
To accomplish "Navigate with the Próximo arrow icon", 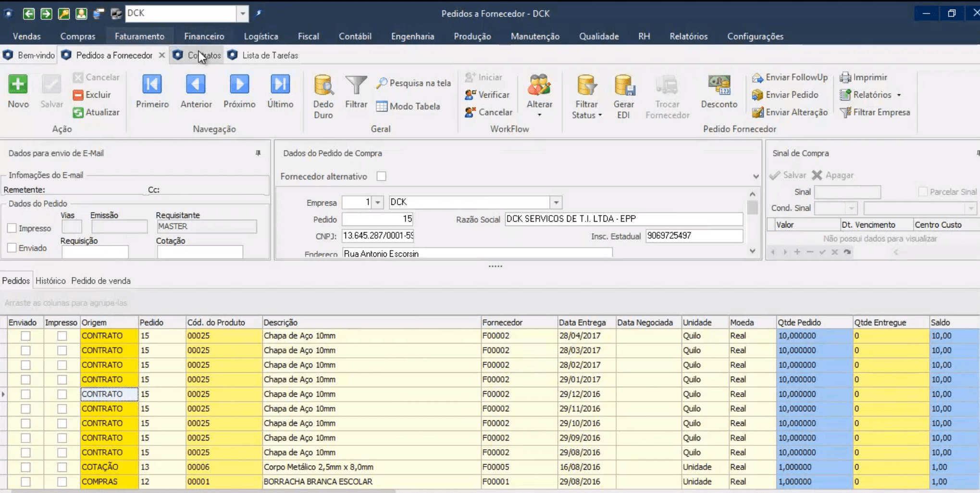I will [x=239, y=85].
